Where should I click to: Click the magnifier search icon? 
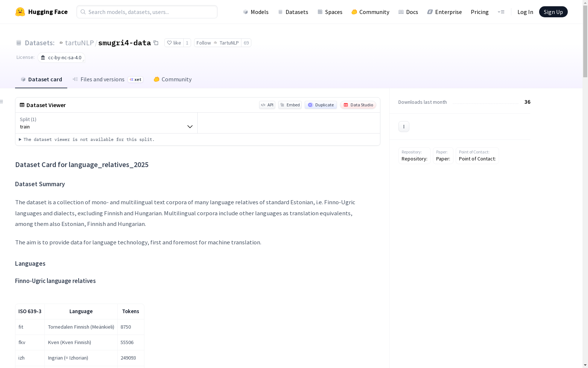coord(83,12)
